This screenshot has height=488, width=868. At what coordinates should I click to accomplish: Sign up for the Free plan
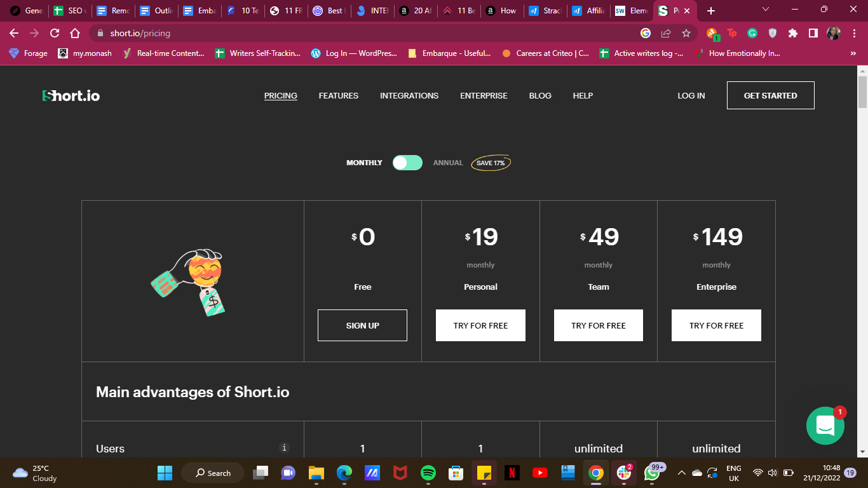pyautogui.click(x=363, y=325)
